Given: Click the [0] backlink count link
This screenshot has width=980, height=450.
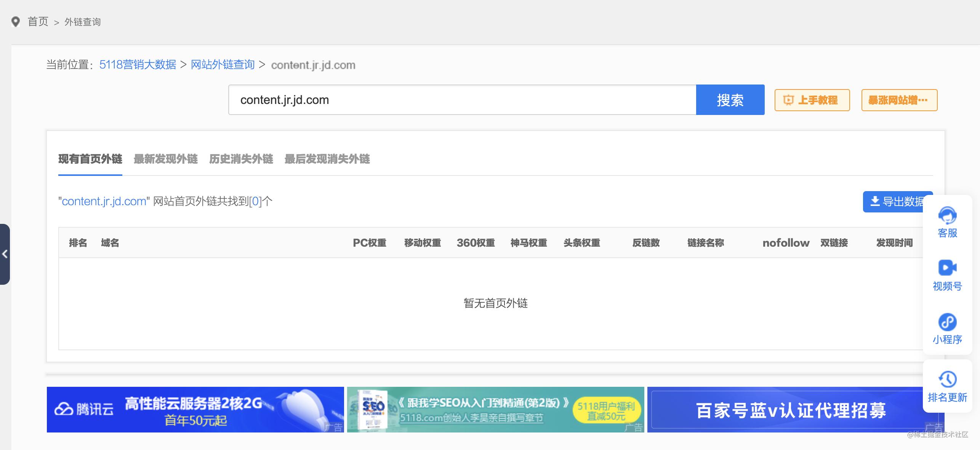Looking at the screenshot, I should coord(259,201).
